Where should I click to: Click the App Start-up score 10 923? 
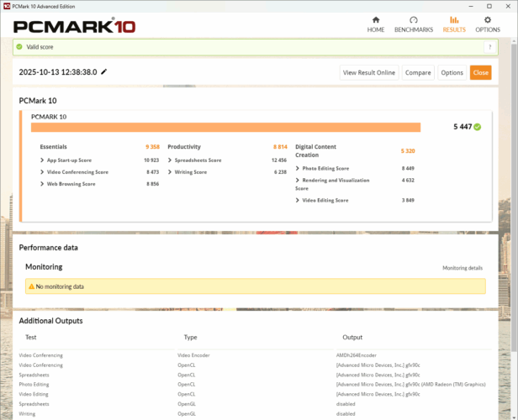(151, 160)
